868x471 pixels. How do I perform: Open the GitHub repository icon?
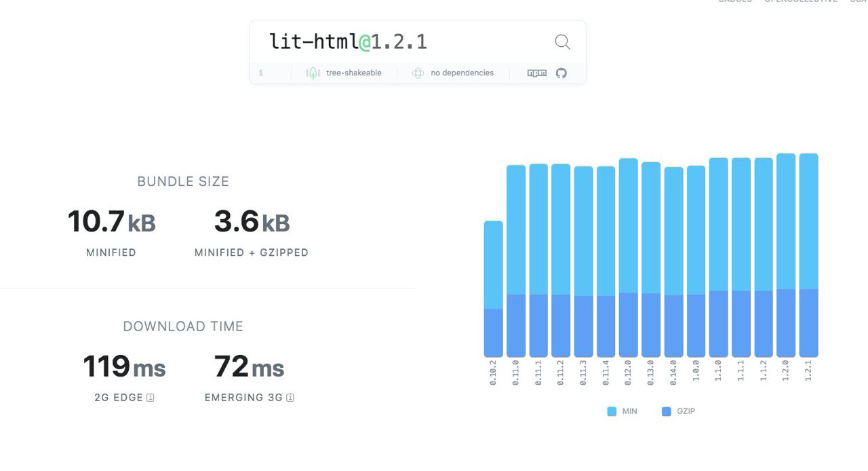coord(561,73)
